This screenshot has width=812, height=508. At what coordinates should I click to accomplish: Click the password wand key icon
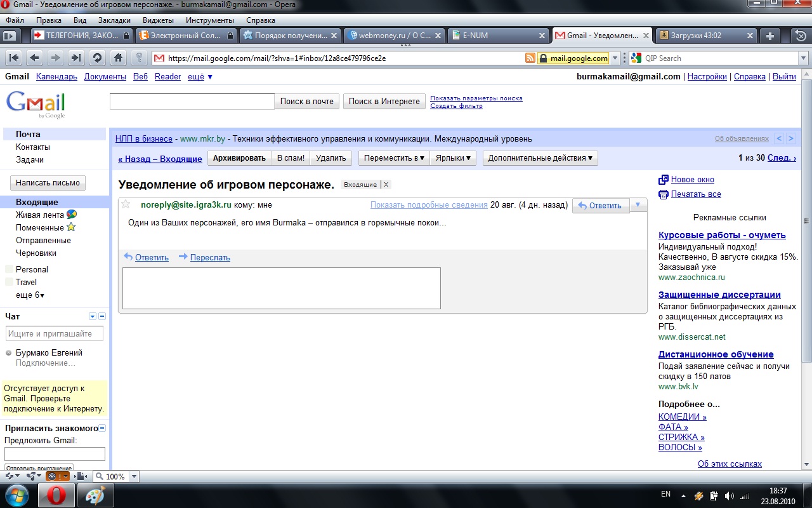tap(139, 58)
